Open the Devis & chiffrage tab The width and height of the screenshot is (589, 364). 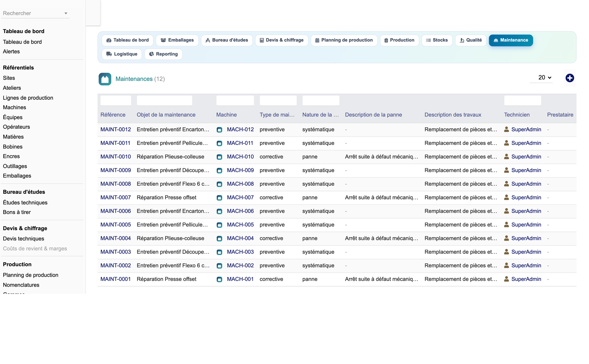pos(281,40)
